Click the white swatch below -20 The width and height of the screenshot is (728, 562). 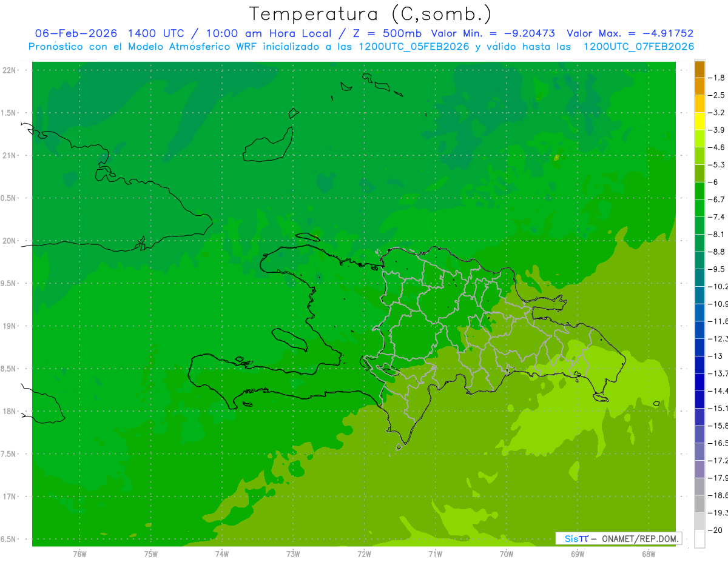(x=699, y=538)
